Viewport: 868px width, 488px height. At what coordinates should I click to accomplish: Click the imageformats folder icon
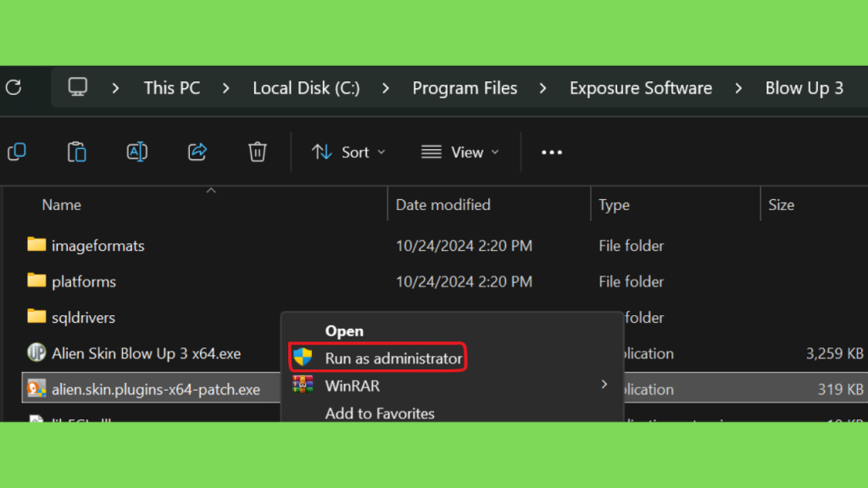click(36, 244)
